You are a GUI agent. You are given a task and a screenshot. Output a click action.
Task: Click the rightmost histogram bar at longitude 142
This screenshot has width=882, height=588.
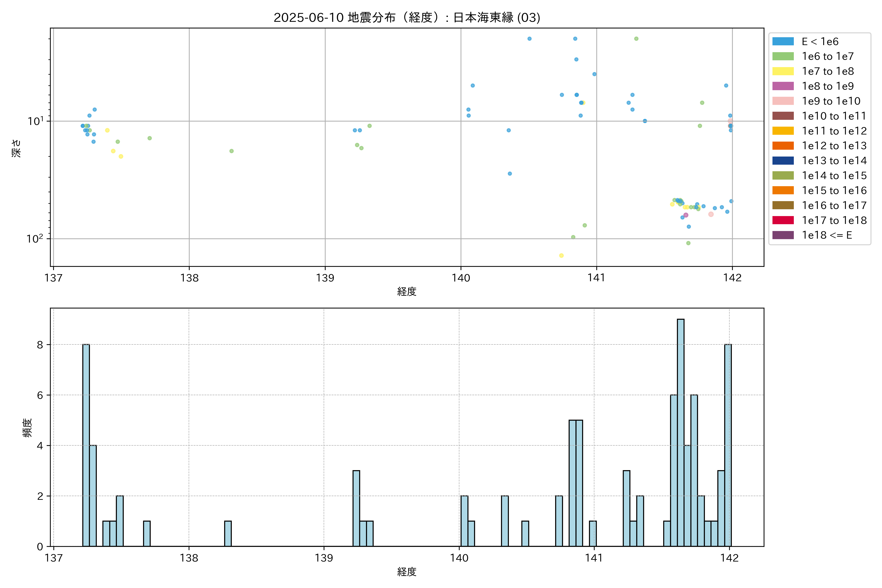[x=727, y=445]
